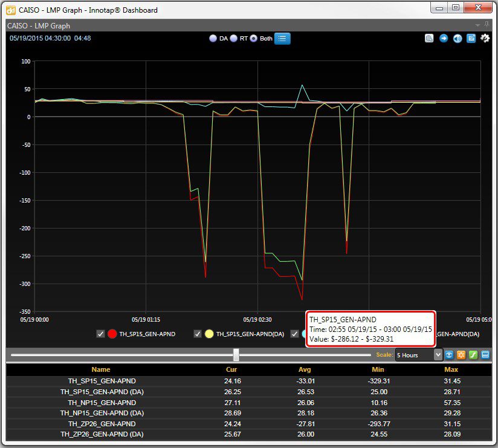Click the blue right-arrow icon
Image resolution: width=498 pixels, height=448 pixels.
(444, 39)
